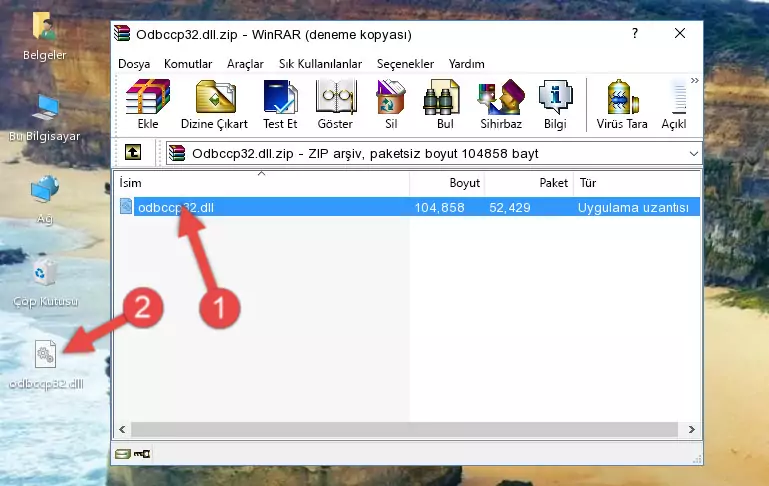Open the Seçenekler menu
Image resolution: width=769 pixels, height=486 pixels.
(x=405, y=64)
